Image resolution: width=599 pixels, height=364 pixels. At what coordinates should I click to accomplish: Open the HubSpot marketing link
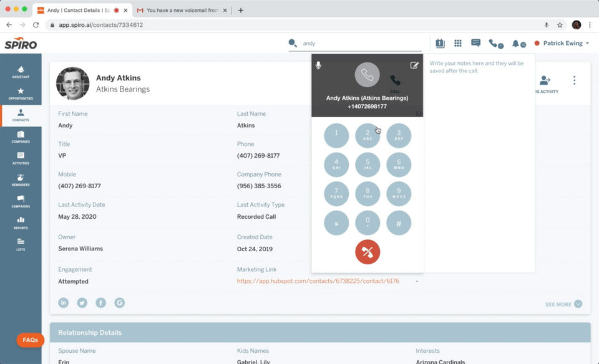[318, 281]
